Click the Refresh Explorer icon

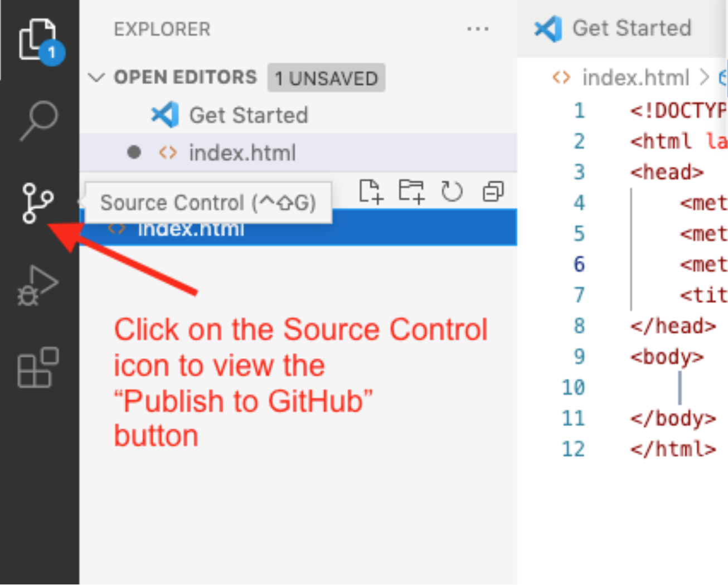coord(452,192)
